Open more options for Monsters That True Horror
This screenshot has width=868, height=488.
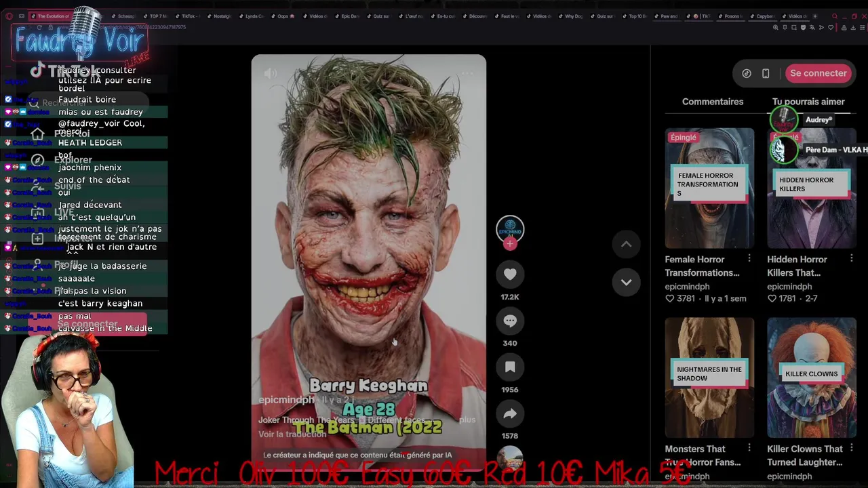coord(749,447)
